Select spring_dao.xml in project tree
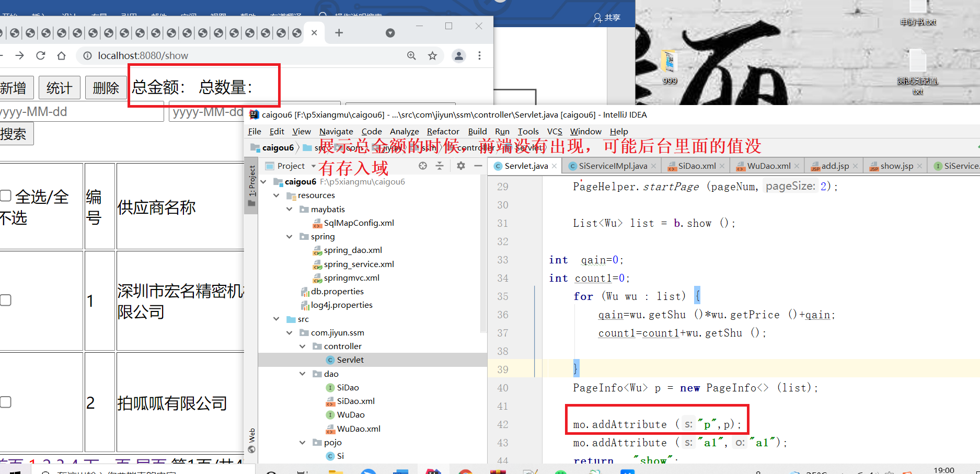The height and width of the screenshot is (474, 980). (353, 250)
